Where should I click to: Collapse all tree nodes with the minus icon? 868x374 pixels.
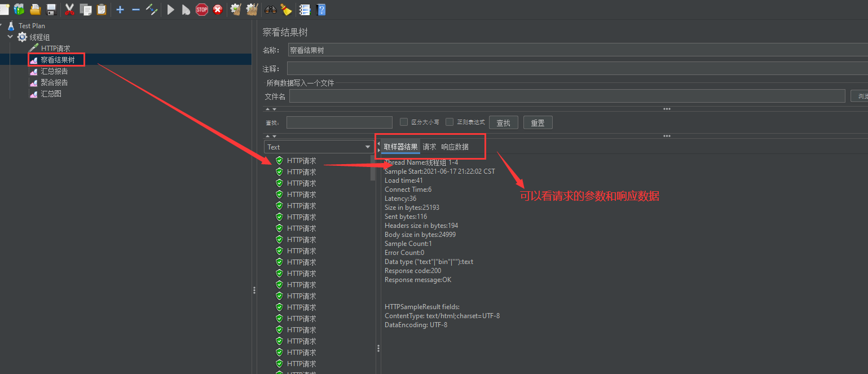pos(135,9)
